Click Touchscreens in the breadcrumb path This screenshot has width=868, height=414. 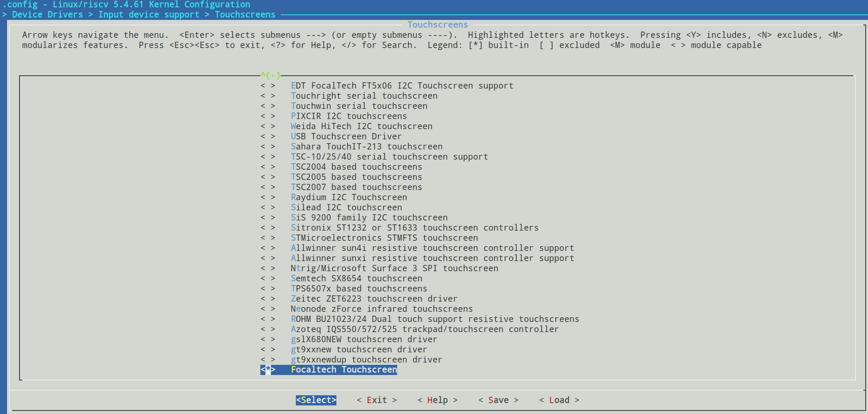click(x=245, y=15)
